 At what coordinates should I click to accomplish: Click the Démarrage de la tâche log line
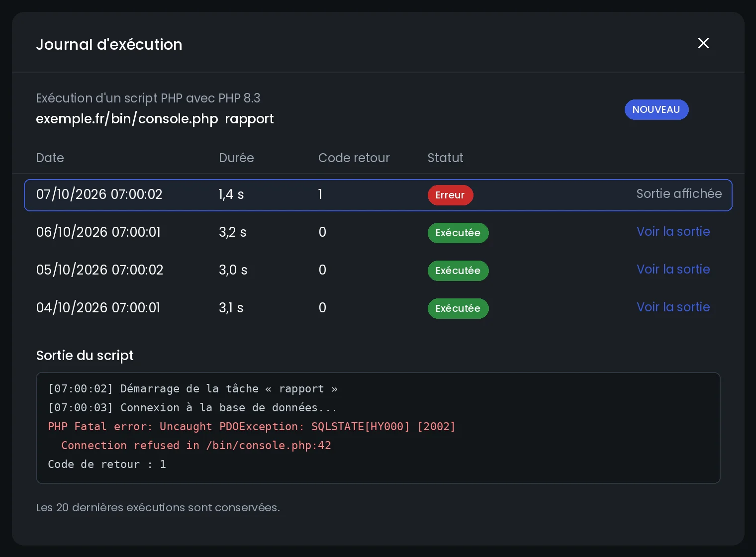pos(193,389)
